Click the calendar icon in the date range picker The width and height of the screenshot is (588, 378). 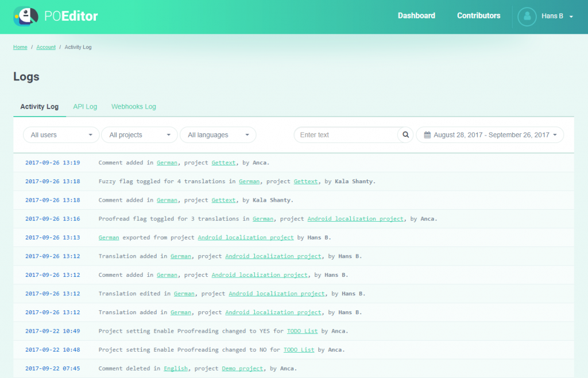click(x=427, y=134)
